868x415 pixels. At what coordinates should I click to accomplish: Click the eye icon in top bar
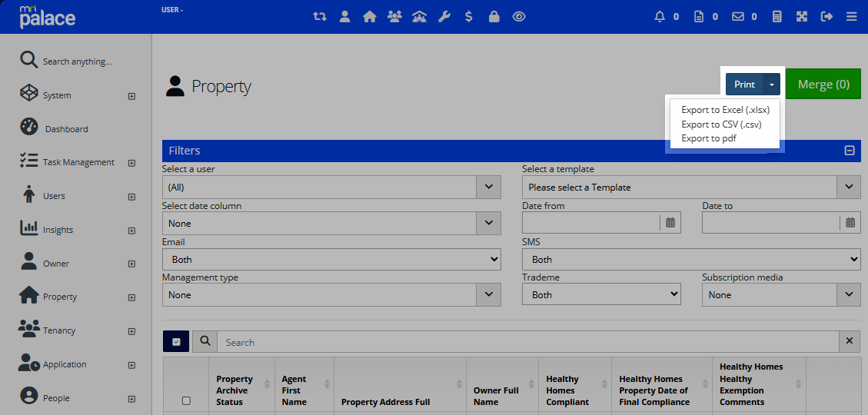[519, 17]
